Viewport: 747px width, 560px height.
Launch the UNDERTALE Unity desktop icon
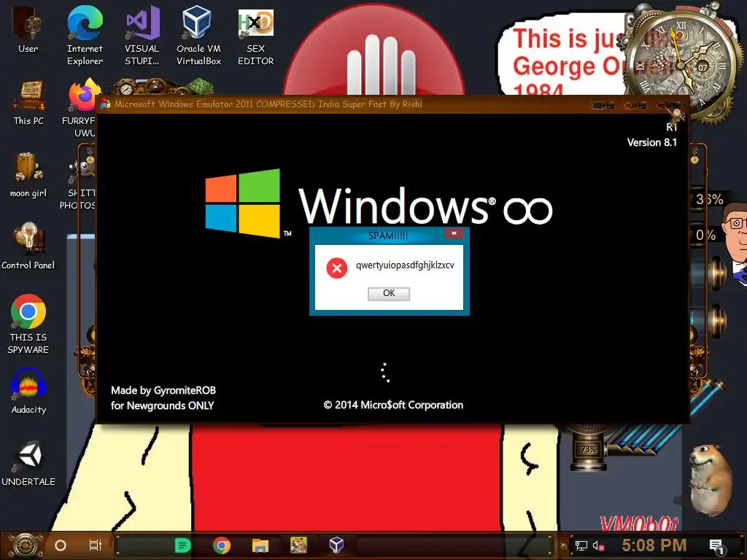(x=28, y=464)
